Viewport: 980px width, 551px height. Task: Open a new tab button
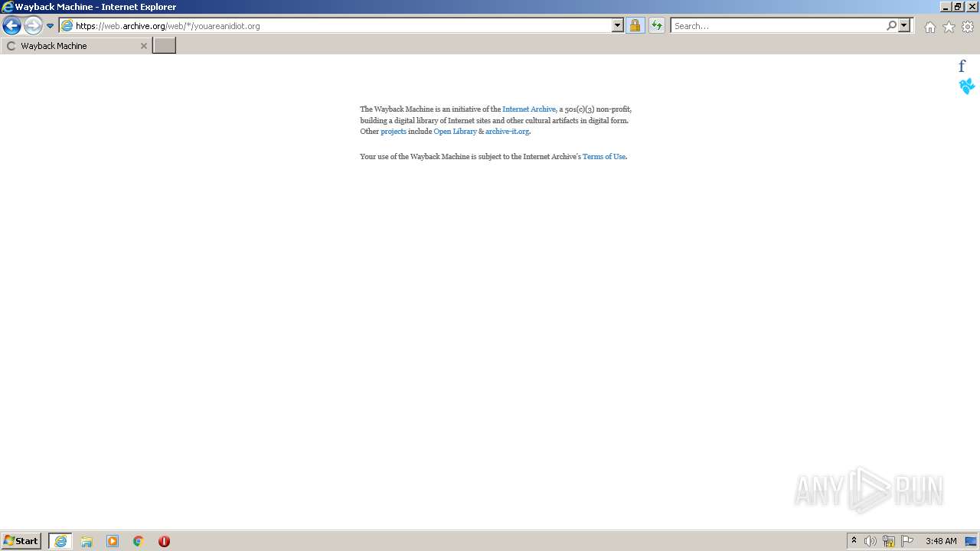click(x=165, y=46)
